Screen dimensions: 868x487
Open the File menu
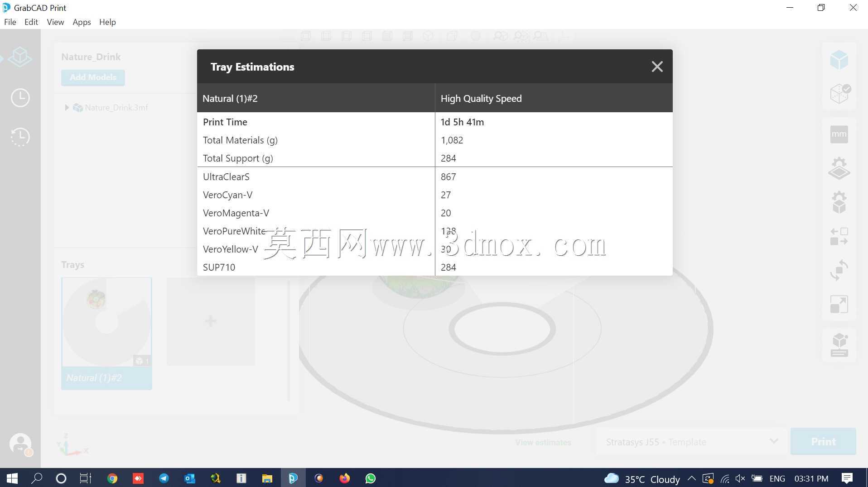[x=10, y=22]
